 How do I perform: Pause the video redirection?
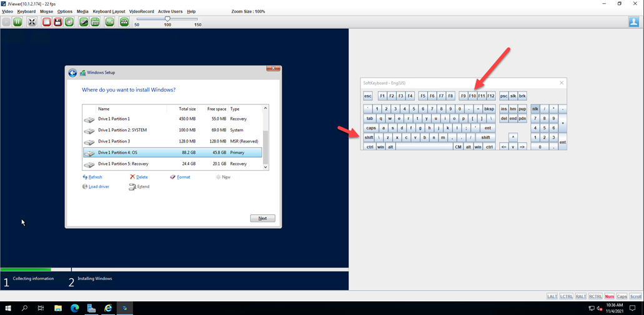(17, 22)
